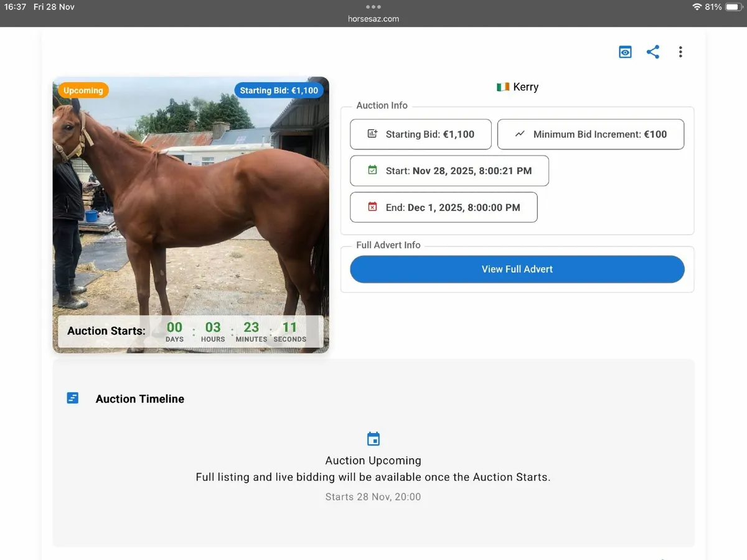This screenshot has width=747, height=560.
Task: Click the Auction Starts countdown timer
Action: 187,330
